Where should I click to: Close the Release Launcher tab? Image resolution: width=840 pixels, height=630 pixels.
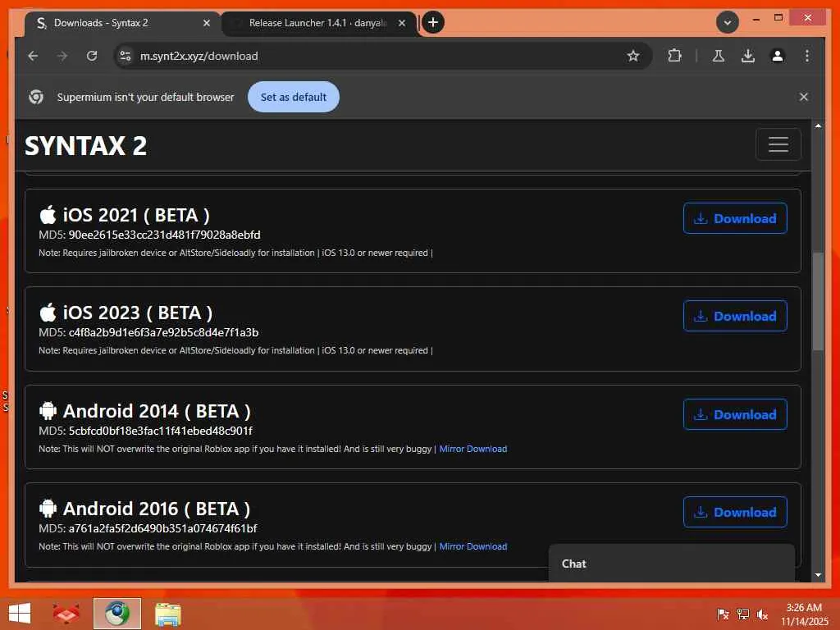tap(402, 23)
